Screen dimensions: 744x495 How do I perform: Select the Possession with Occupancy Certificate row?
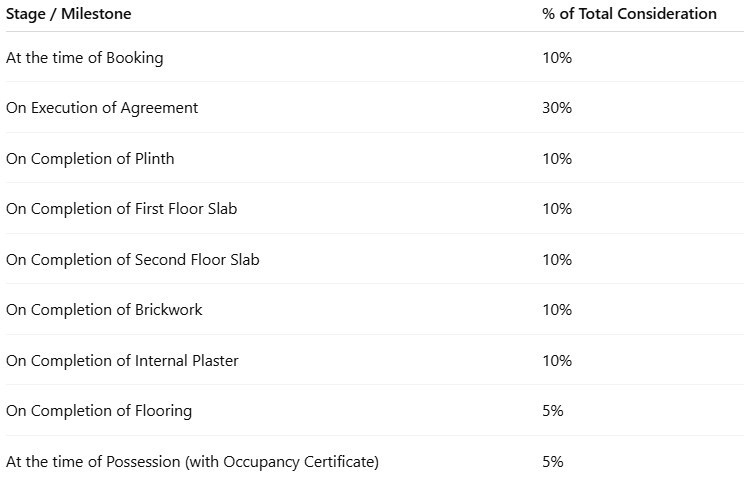click(x=192, y=462)
